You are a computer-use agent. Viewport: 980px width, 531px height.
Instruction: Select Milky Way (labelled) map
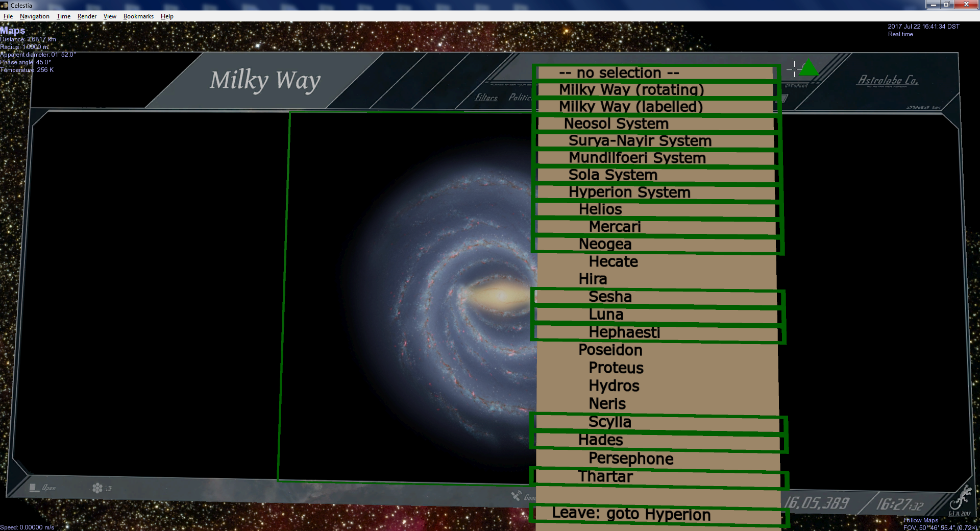tap(656, 107)
